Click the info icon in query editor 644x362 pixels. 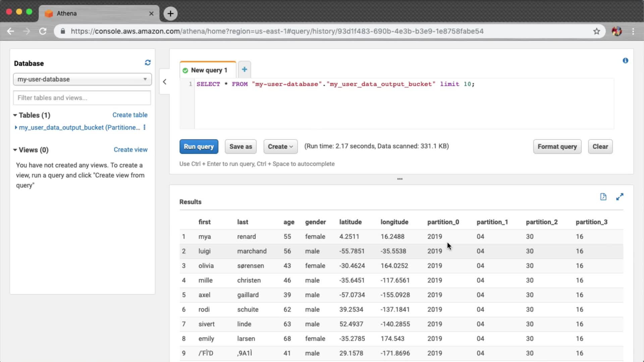[625, 61]
